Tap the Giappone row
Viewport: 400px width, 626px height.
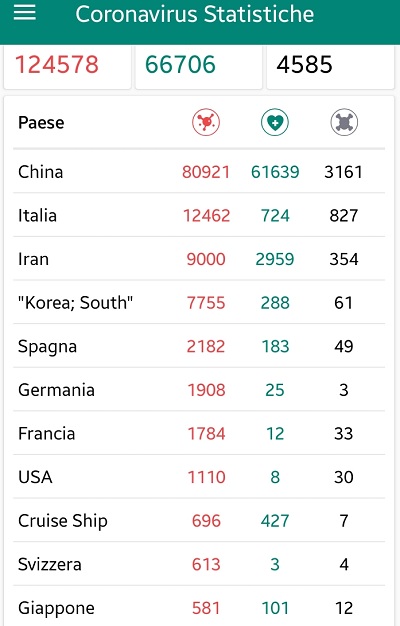(x=199, y=607)
